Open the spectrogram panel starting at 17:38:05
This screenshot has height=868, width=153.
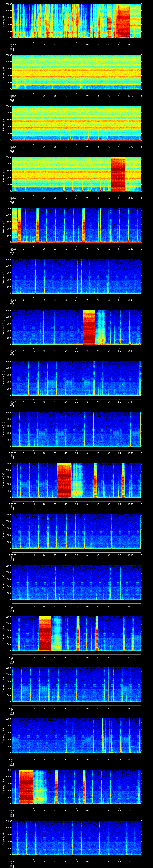point(76,583)
